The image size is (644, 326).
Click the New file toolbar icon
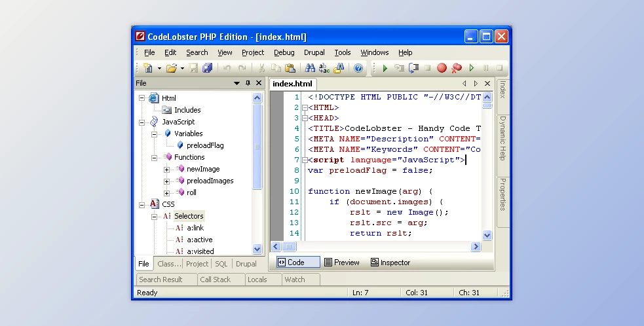coord(148,68)
